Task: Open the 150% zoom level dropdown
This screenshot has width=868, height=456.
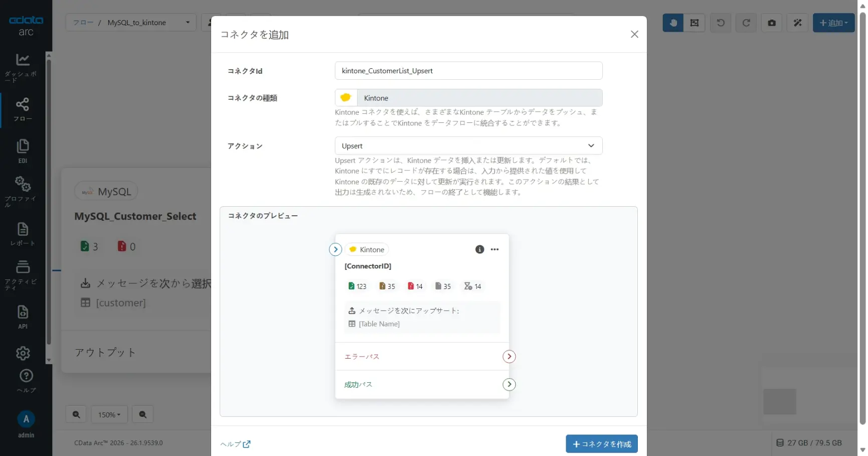Action: (109, 414)
